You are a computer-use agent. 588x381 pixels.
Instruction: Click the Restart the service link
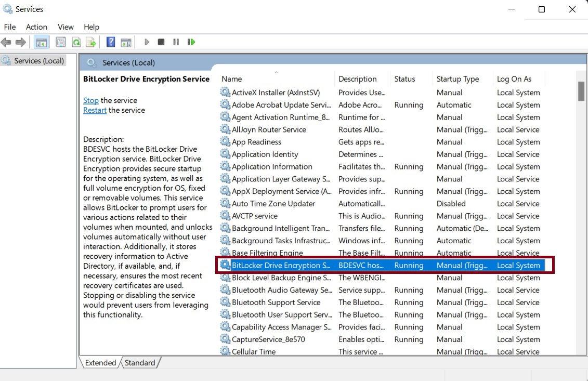95,110
